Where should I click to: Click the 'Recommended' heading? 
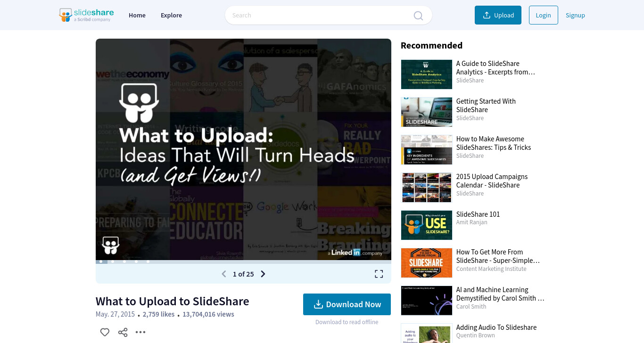point(431,45)
